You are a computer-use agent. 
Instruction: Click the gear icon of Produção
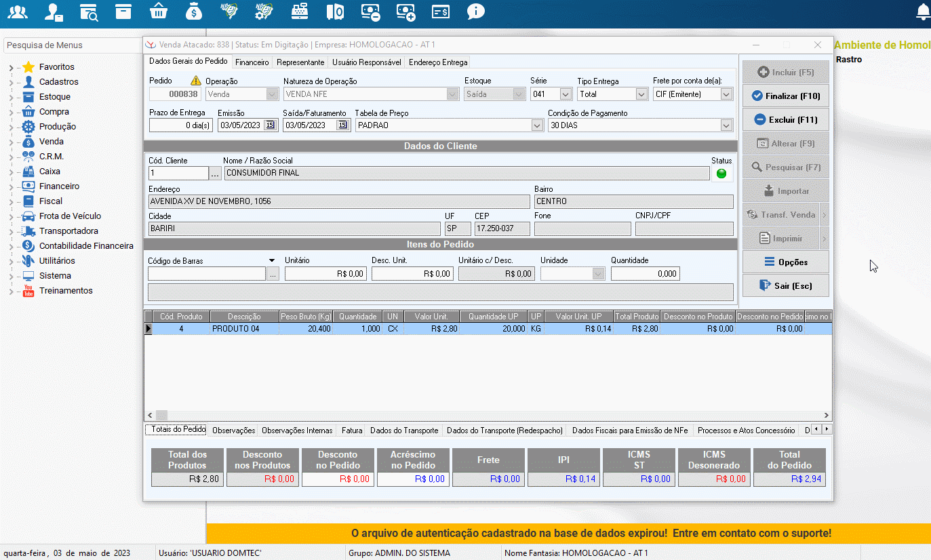click(28, 127)
